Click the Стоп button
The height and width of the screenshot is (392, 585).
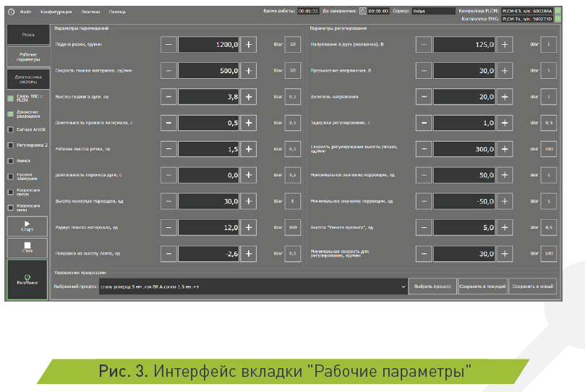(x=27, y=247)
